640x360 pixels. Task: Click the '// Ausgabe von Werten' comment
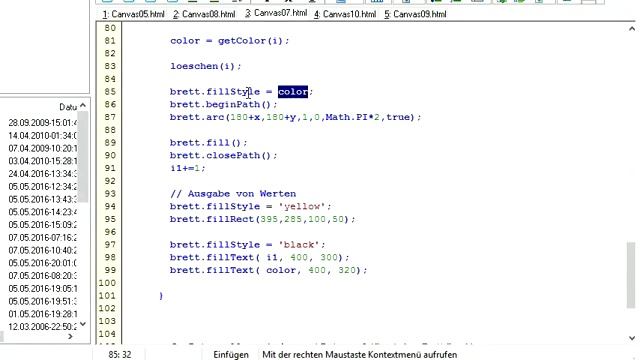click(233, 194)
